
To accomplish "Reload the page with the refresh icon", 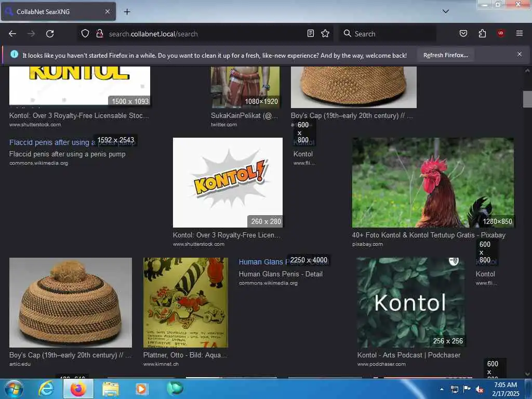I will pos(50,34).
